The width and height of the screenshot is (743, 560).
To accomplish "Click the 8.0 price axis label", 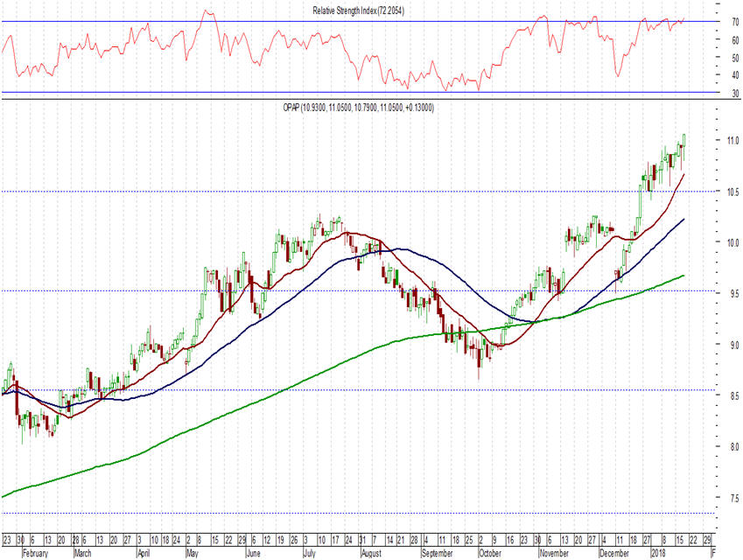I will [734, 447].
